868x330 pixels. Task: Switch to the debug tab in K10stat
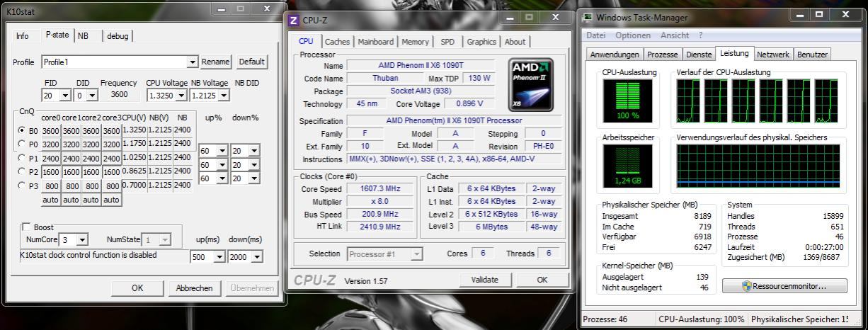tap(118, 36)
